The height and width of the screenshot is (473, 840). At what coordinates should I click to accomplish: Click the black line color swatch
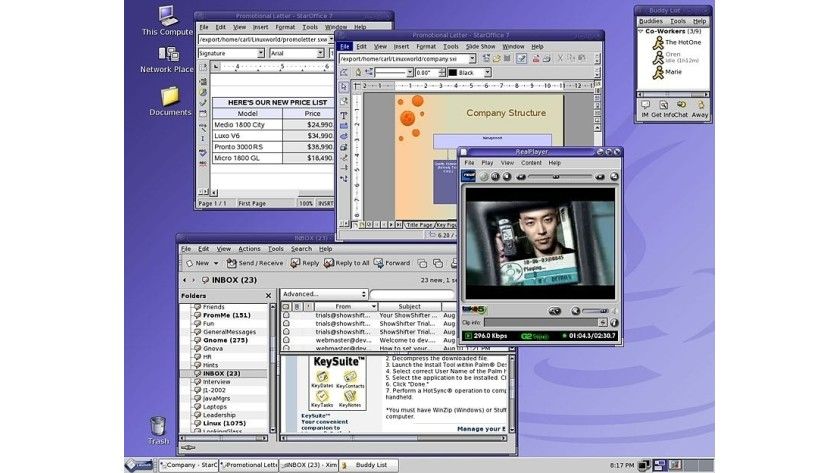(x=453, y=72)
